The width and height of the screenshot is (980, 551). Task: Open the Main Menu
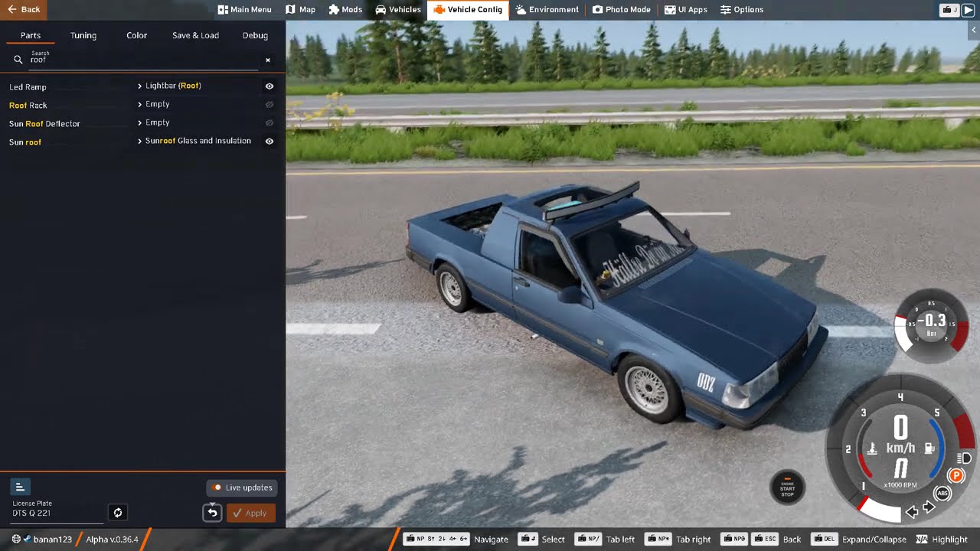click(x=244, y=9)
